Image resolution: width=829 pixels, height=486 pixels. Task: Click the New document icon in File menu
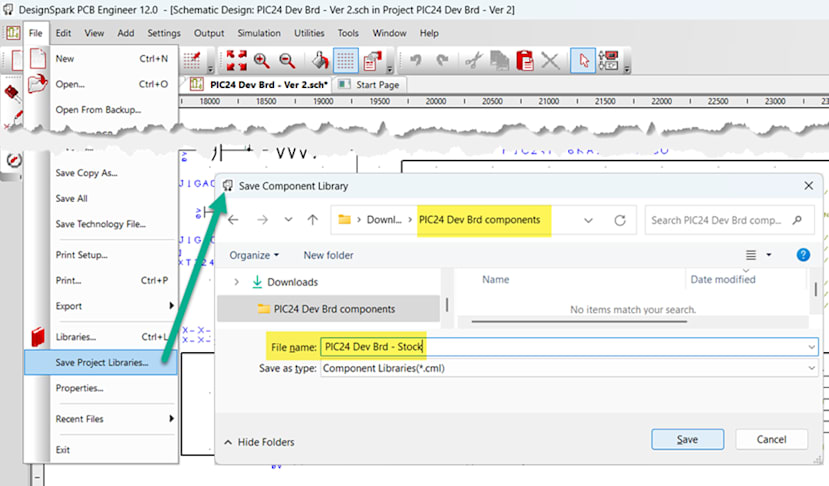[x=38, y=58]
